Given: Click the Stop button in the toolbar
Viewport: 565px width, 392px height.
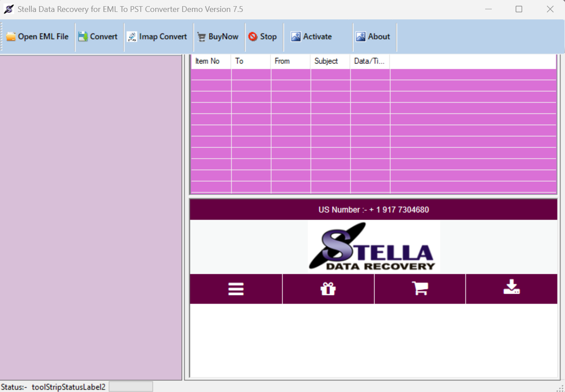Looking at the screenshot, I should point(263,37).
